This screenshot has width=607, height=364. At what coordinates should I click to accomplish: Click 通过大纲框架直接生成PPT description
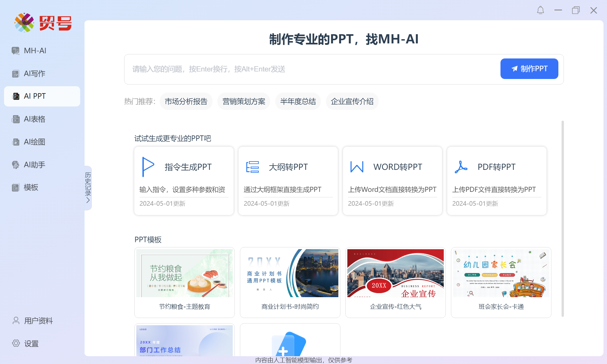[x=283, y=190]
